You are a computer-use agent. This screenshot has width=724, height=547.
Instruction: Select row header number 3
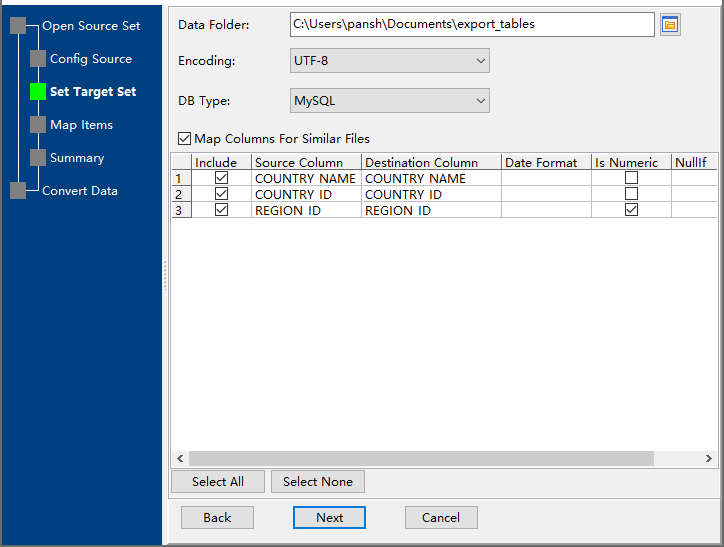[x=181, y=210]
